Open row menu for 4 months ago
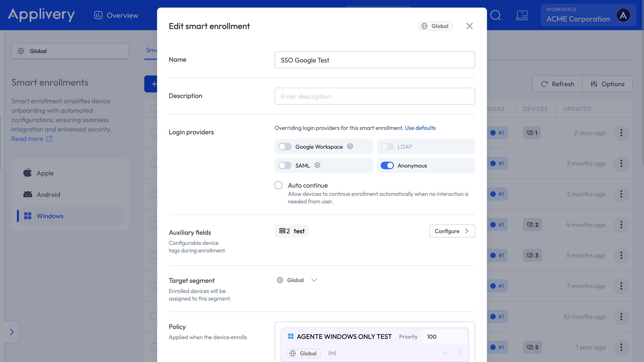Viewport: 644px width, 362px height. (621, 225)
